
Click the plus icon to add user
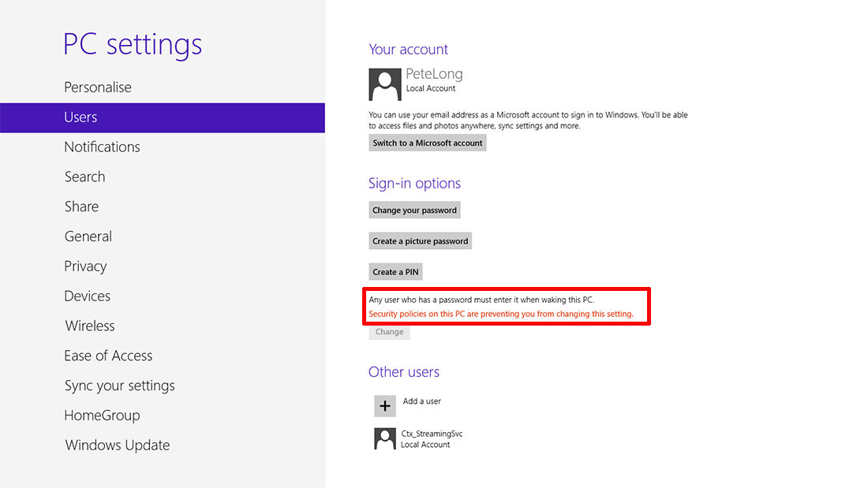pyautogui.click(x=385, y=406)
